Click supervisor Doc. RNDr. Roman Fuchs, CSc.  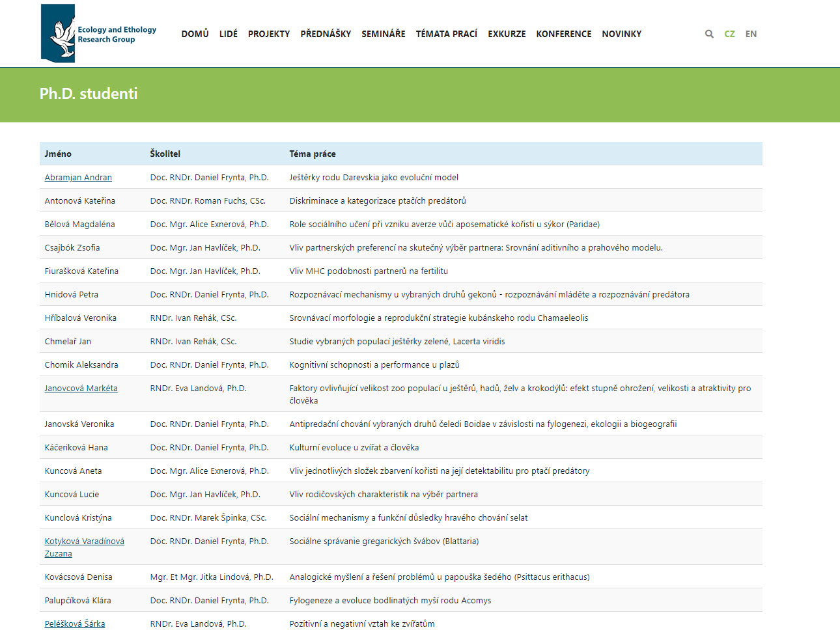tap(208, 200)
